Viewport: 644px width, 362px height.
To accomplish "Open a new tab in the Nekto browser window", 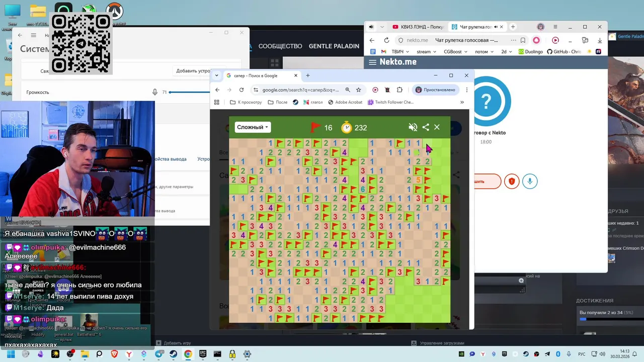I will 513,27.
